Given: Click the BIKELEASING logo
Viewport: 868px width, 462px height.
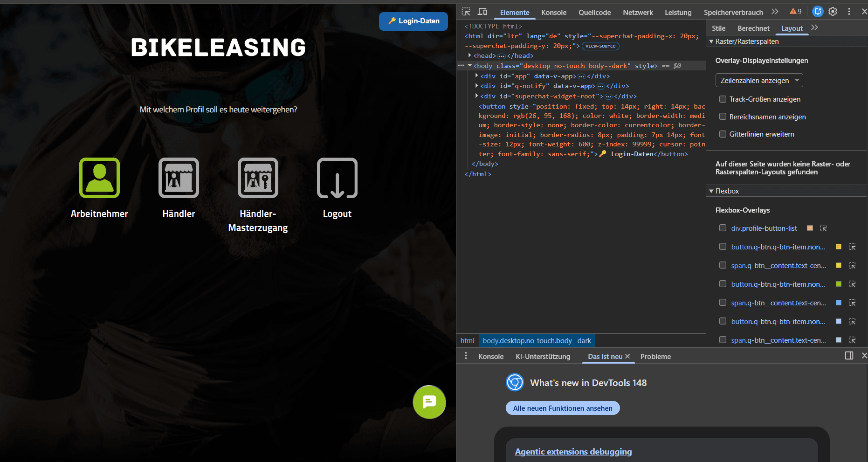Looking at the screenshot, I should click(218, 48).
